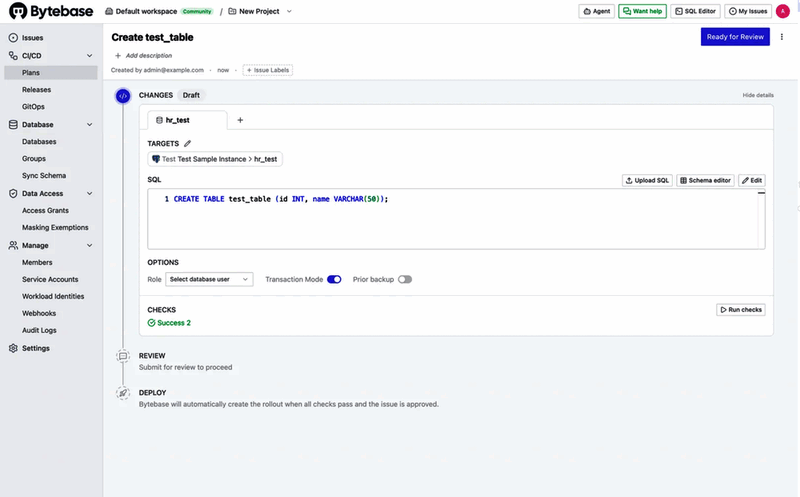
Task: Open the Schema editor
Action: (x=706, y=180)
